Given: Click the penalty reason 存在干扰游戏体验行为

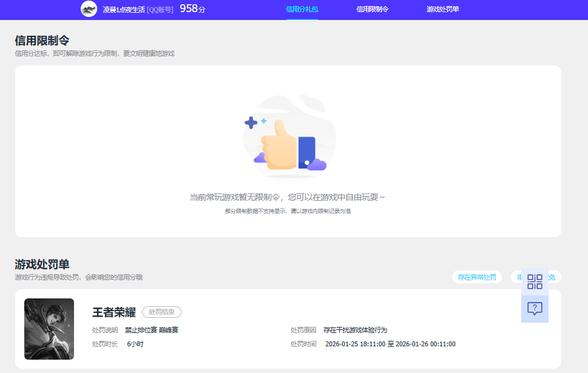Looking at the screenshot, I should [x=355, y=330].
